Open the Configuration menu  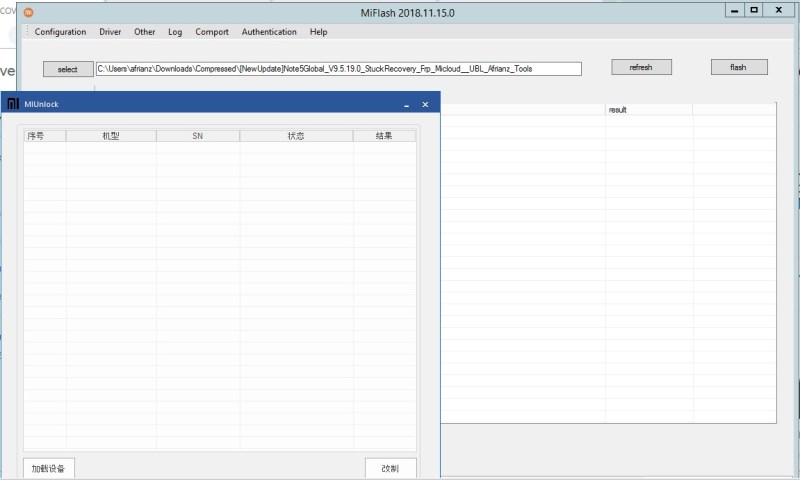click(x=60, y=32)
